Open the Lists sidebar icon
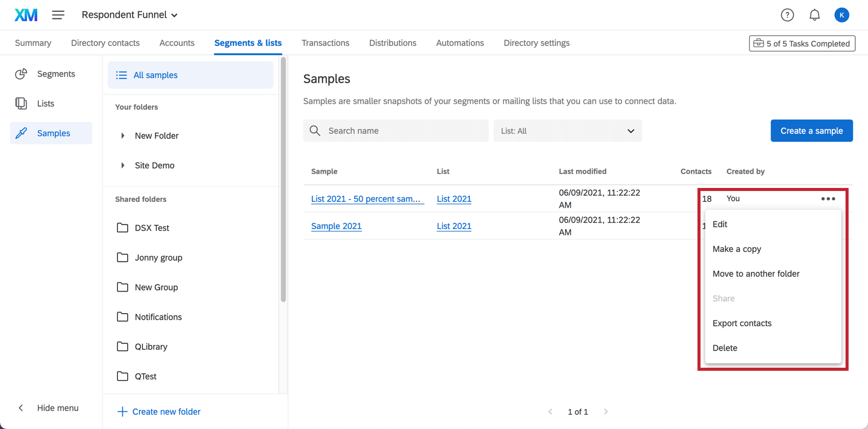 tap(21, 104)
